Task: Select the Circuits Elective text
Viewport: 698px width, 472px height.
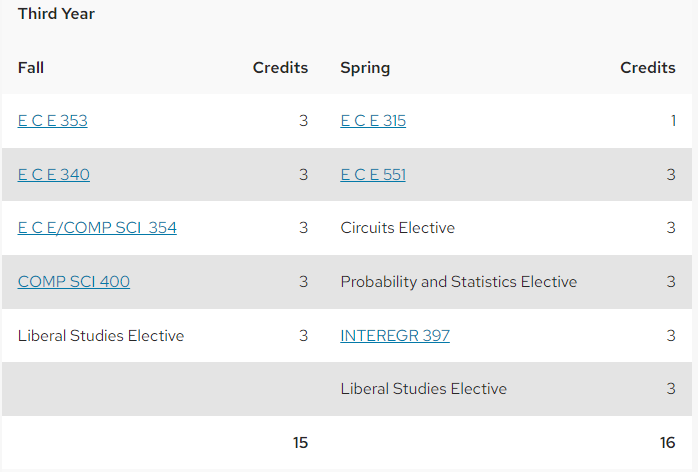Action: [x=398, y=228]
